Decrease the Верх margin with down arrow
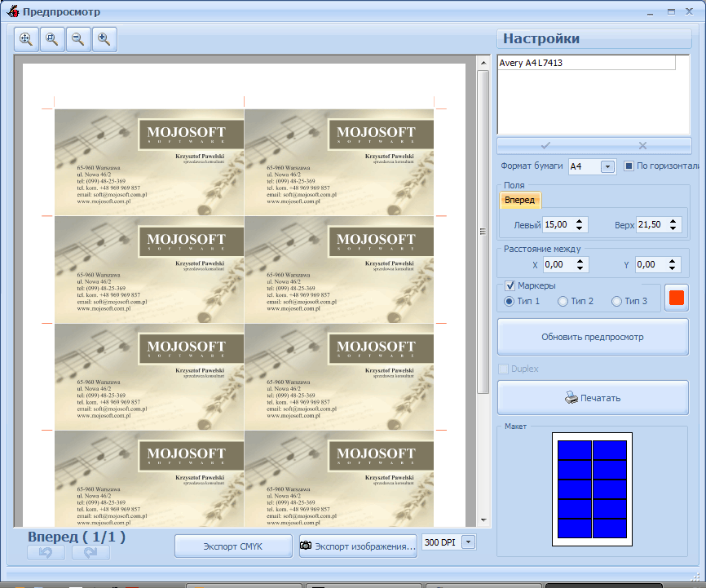The width and height of the screenshot is (706, 588). click(673, 228)
